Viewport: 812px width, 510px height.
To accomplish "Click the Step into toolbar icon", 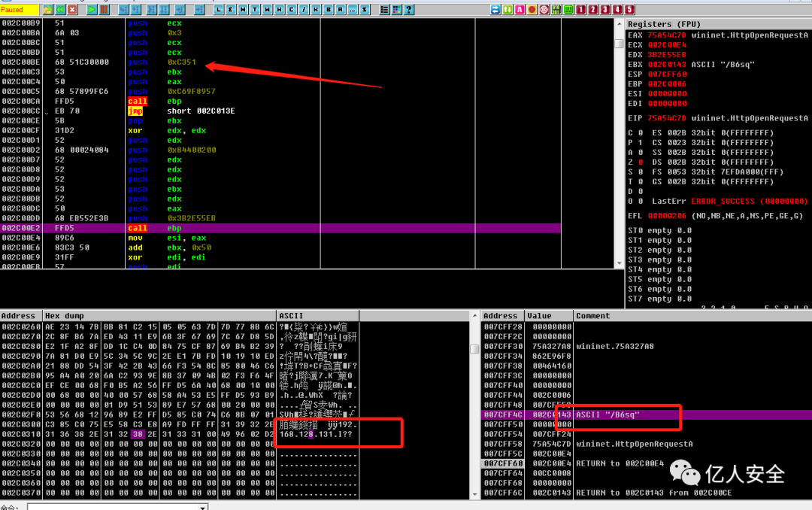I will click(123, 9).
